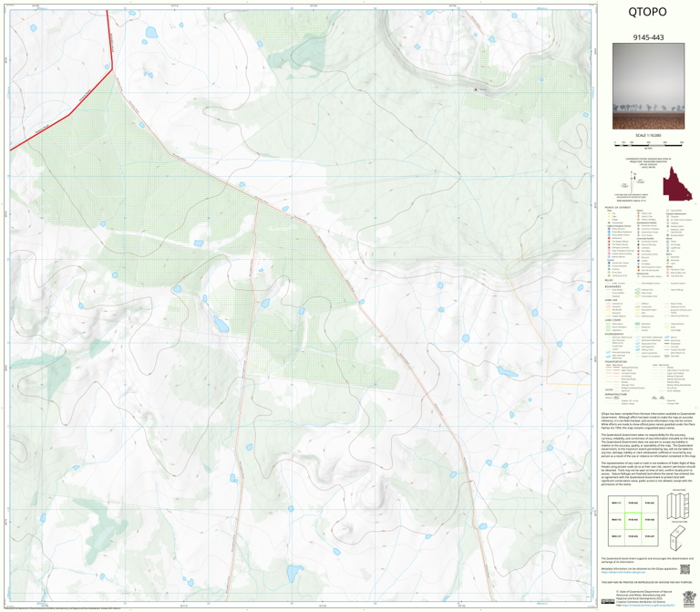The height and width of the screenshot is (612, 700).
Task: Click the HYDROGRAPHY legend heading
Action: coord(614,334)
